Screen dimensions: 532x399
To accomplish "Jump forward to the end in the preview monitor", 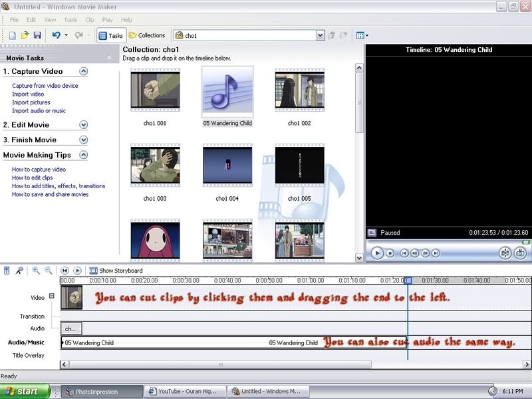I will click(x=436, y=253).
